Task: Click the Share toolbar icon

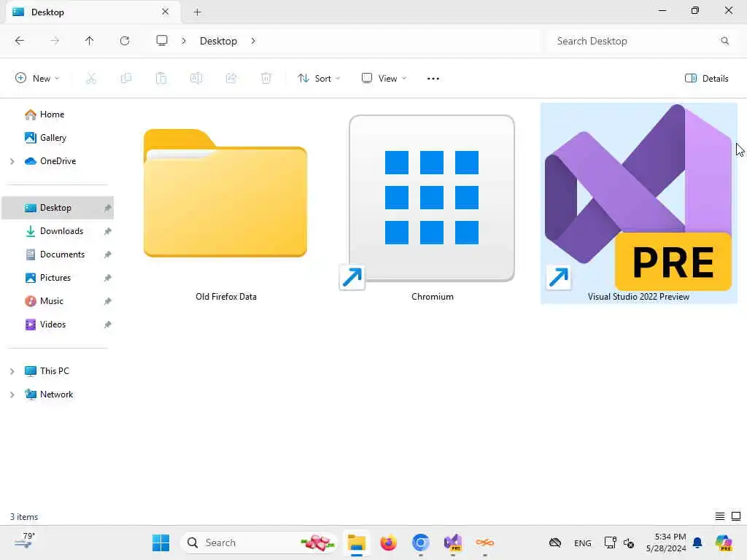Action: [231, 79]
